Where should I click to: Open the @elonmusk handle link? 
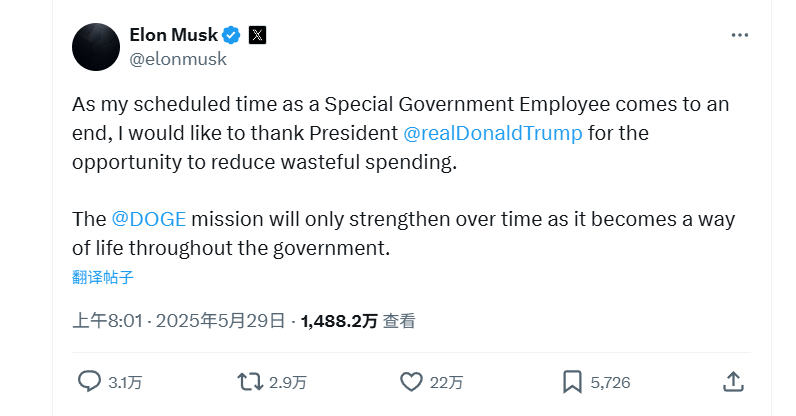[178, 58]
